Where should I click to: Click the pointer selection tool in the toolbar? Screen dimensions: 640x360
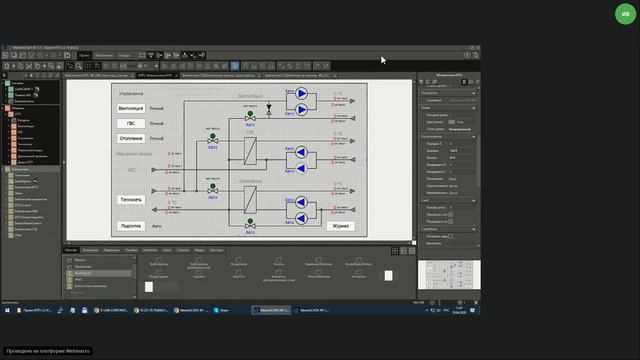coord(70,66)
